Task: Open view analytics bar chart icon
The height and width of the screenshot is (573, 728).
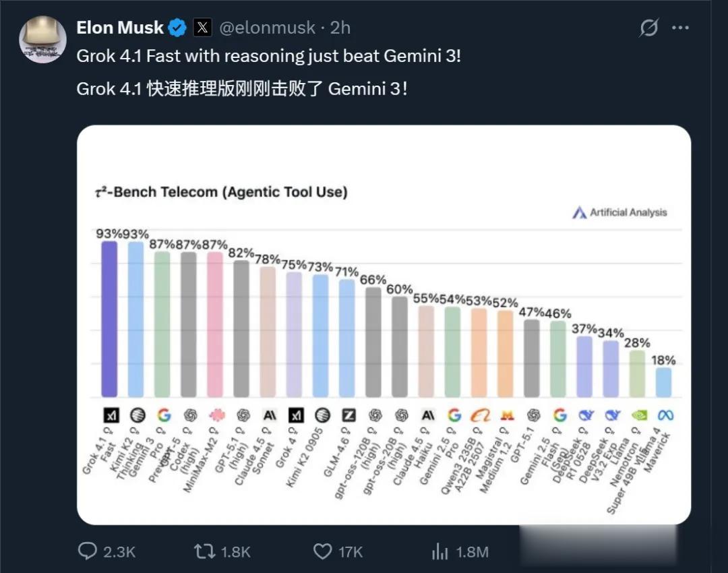Action: (x=440, y=551)
